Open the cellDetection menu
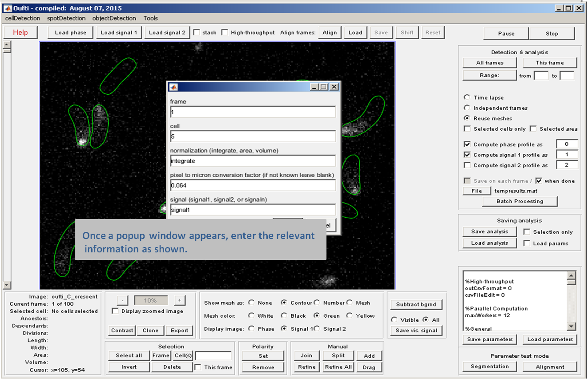 23,18
